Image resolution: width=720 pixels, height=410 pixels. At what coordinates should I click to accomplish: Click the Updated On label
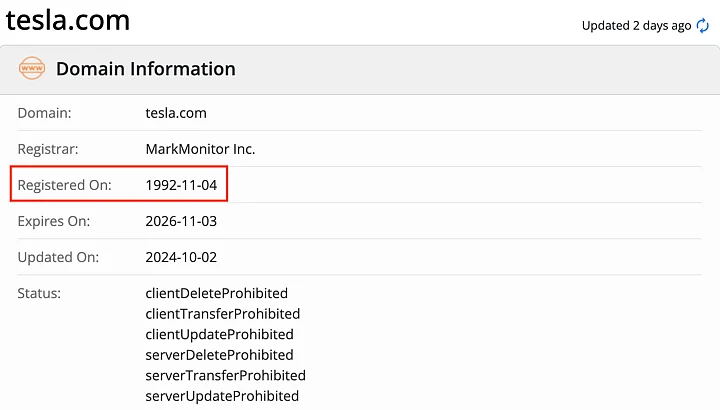tap(57, 257)
